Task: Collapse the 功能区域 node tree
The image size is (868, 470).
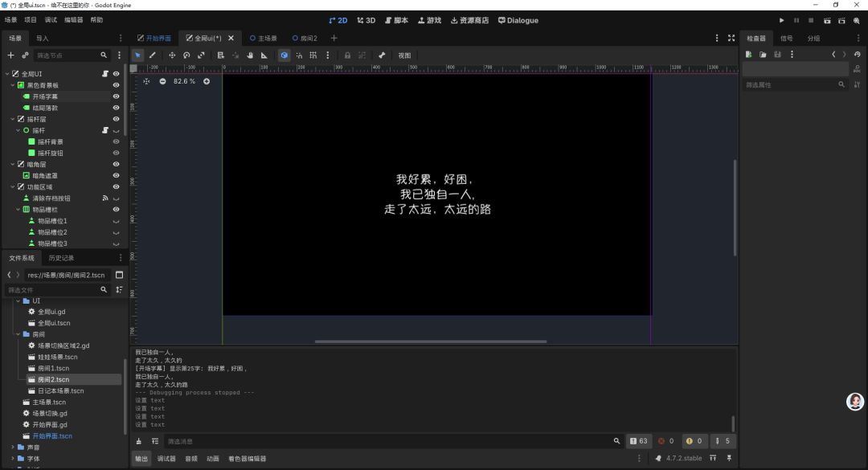Action: (x=13, y=187)
